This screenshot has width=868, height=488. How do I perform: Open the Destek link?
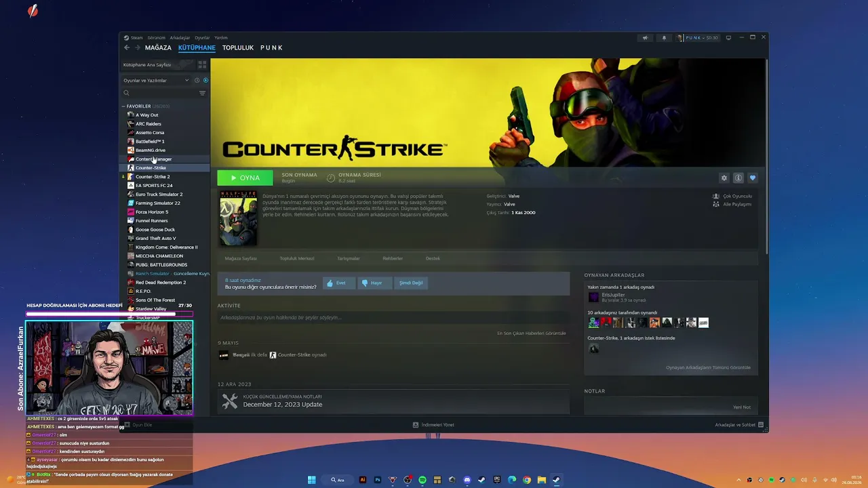tap(433, 258)
